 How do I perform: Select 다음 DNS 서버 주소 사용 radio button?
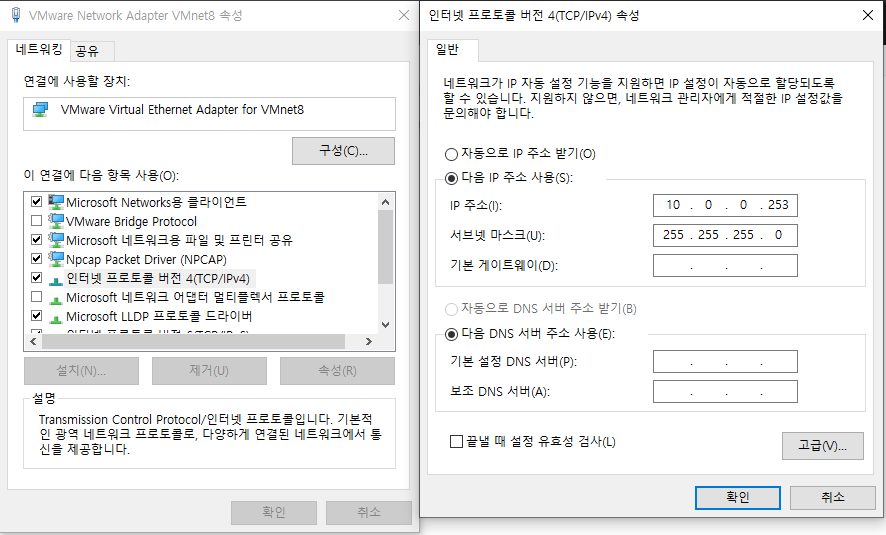[451, 334]
